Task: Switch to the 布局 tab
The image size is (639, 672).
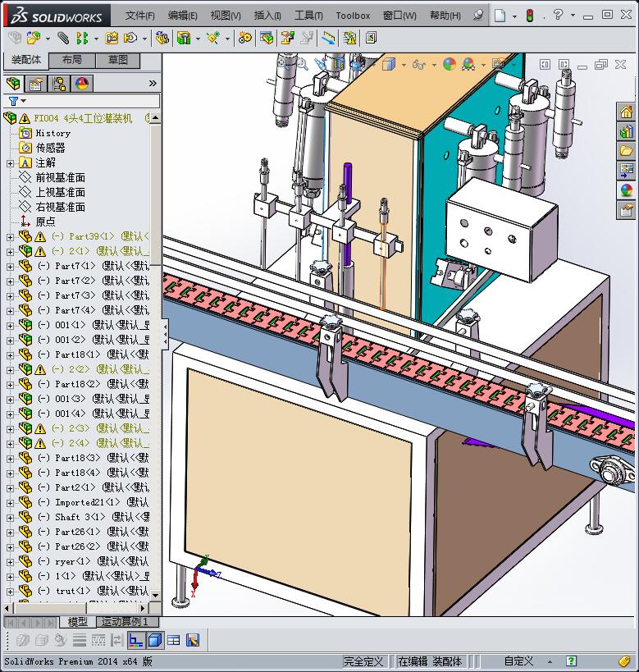Action: tap(71, 60)
